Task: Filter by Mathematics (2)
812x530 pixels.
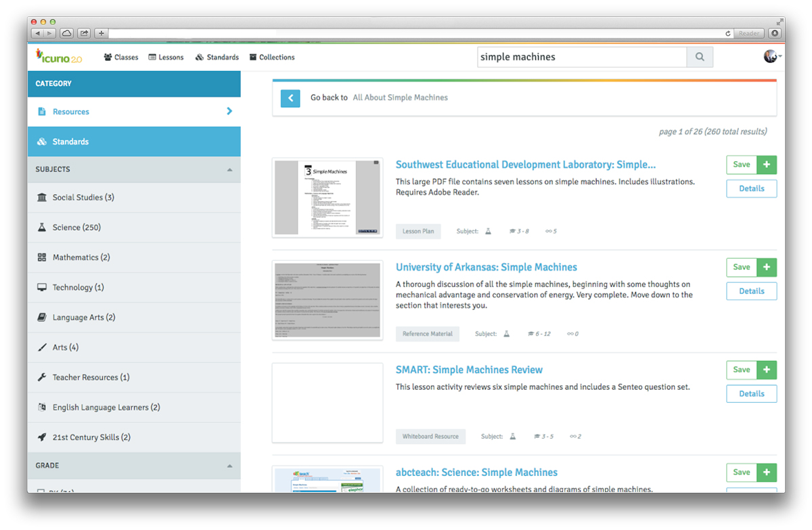Action: (x=134, y=257)
